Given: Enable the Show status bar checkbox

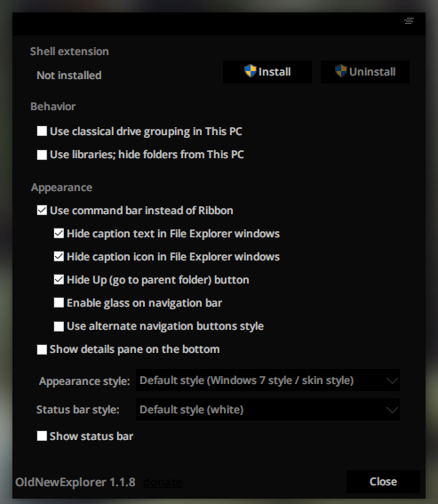Looking at the screenshot, I should (x=42, y=436).
